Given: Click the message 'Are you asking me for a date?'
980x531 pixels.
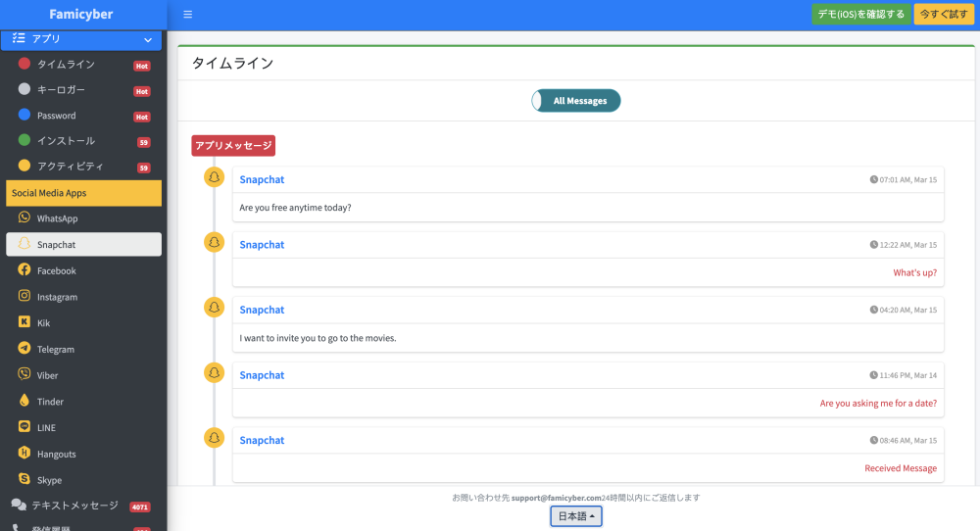Looking at the screenshot, I should pos(878,404).
